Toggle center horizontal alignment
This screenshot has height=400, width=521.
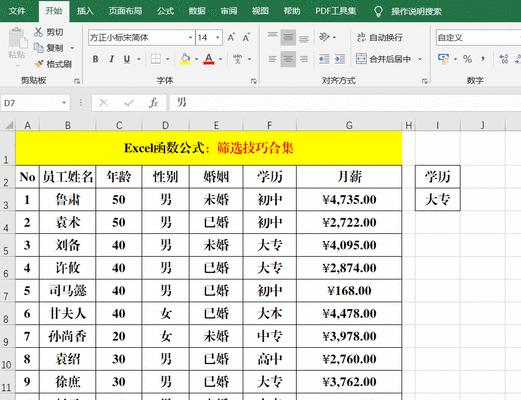click(x=288, y=59)
